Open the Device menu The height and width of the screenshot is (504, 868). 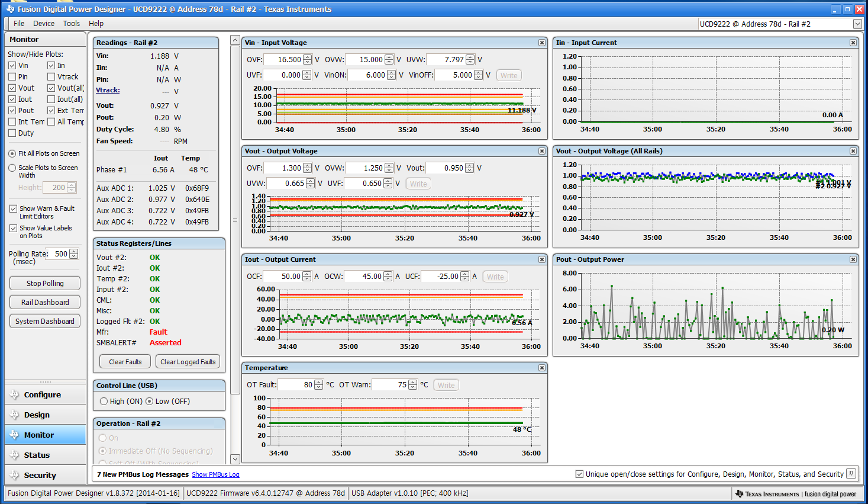44,24
